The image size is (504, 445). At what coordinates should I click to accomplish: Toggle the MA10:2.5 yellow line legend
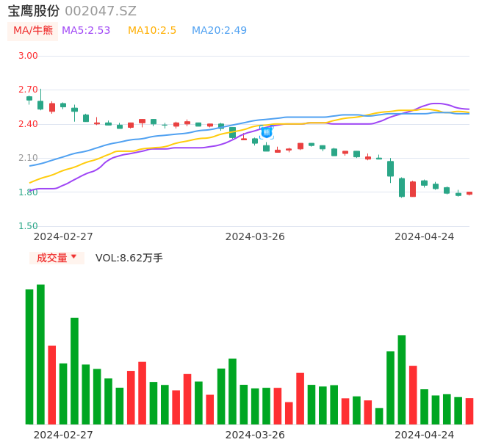pyautogui.click(x=152, y=31)
